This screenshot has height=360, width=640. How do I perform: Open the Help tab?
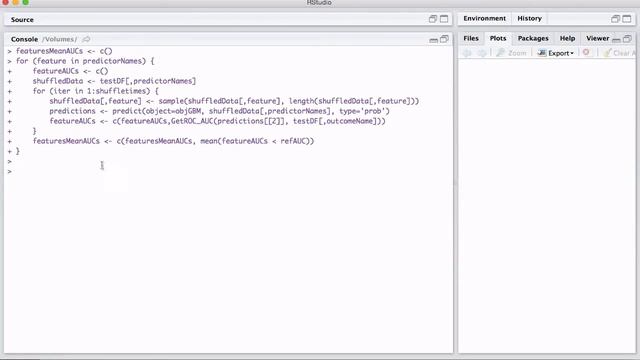coord(567,38)
